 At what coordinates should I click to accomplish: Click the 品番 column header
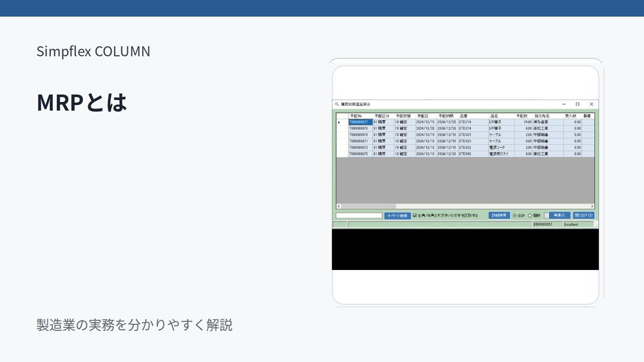[x=473, y=116]
